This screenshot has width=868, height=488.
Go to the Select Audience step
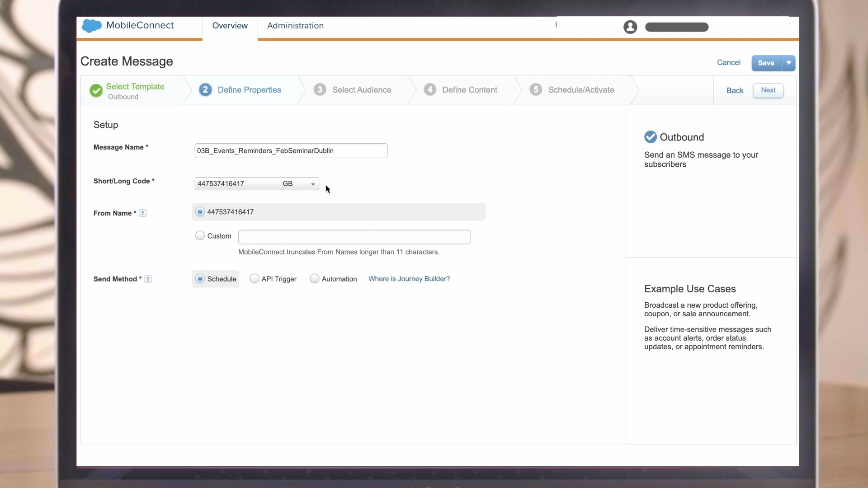[x=362, y=90]
